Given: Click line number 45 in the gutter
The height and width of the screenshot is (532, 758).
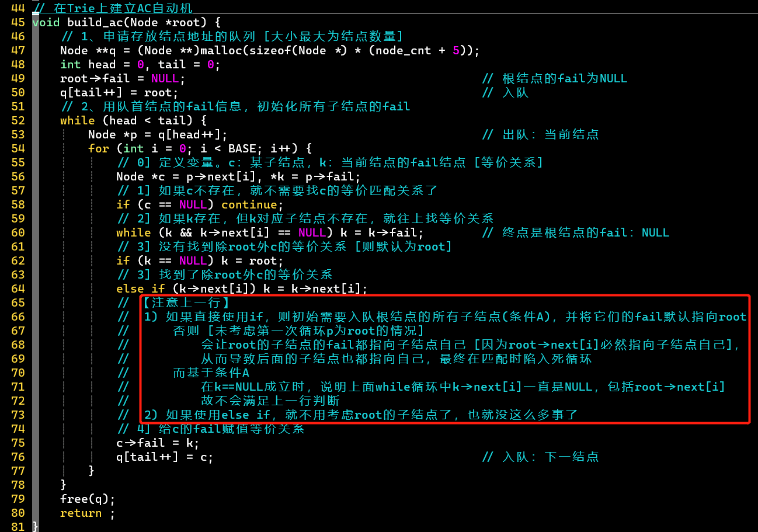Looking at the screenshot, I should pyautogui.click(x=18, y=22).
